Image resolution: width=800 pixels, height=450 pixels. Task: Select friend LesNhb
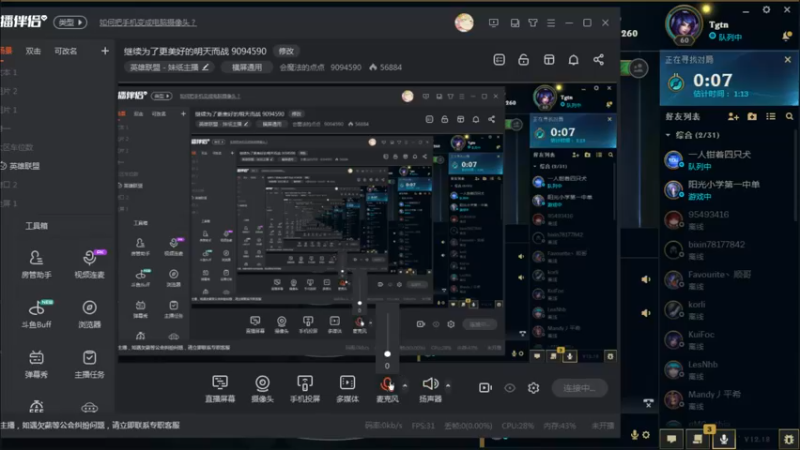pyautogui.click(x=727, y=370)
